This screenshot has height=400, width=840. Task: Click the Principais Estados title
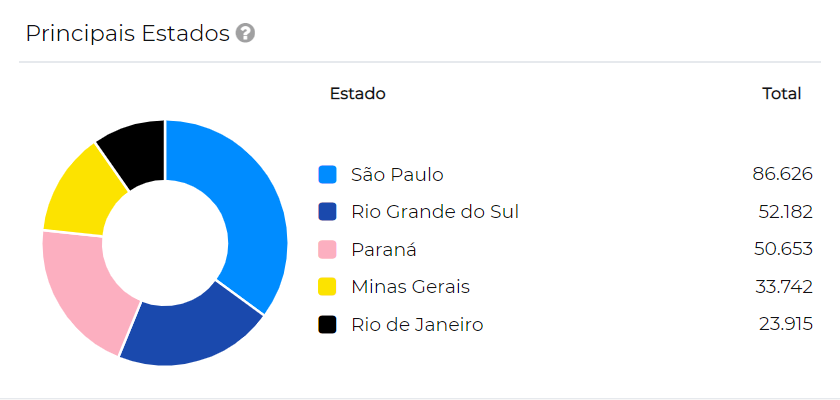pos(127,34)
